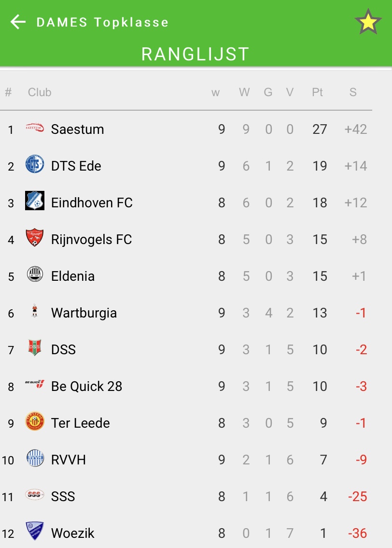Viewport: 392px width, 548px height.
Task: Open the SSS team name
Action: point(63,497)
